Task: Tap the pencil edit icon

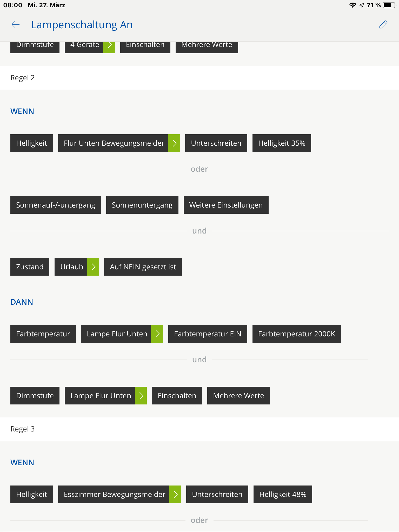Action: click(x=383, y=25)
